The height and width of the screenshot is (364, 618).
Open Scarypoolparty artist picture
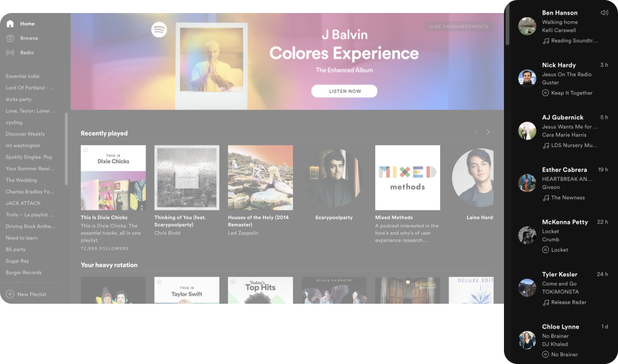click(x=334, y=178)
